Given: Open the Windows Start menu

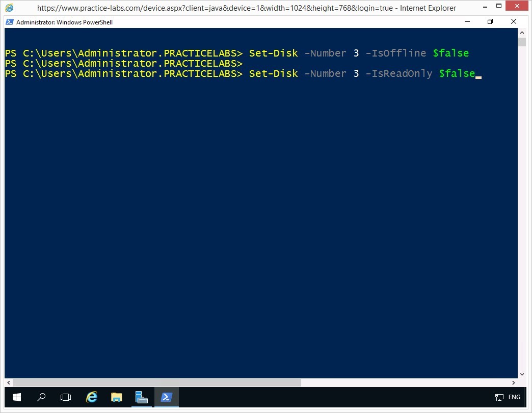Looking at the screenshot, I should click(x=16, y=397).
